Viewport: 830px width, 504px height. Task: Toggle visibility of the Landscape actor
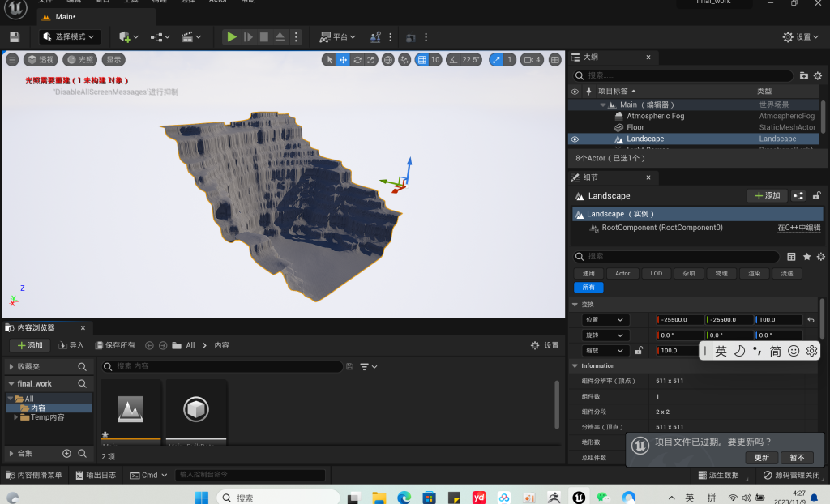(575, 139)
